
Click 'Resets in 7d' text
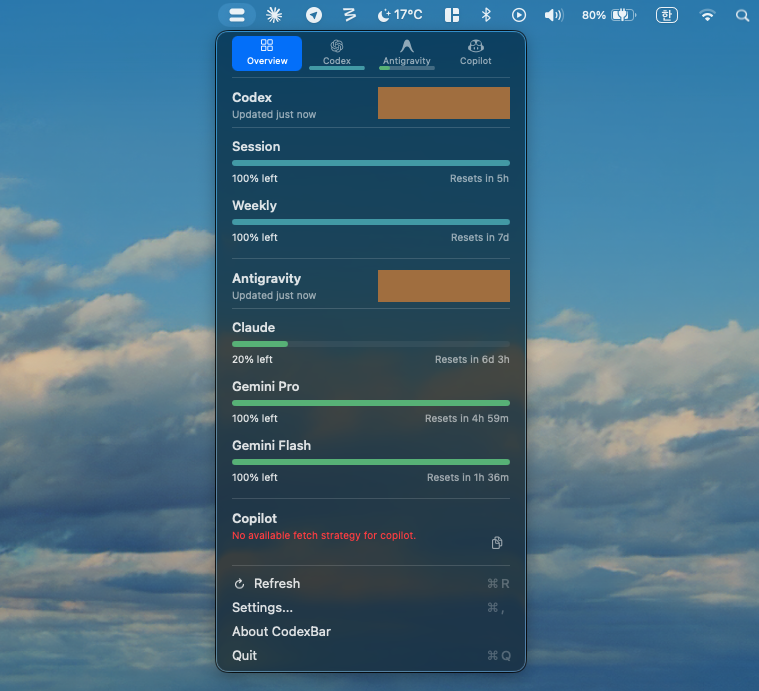click(480, 238)
